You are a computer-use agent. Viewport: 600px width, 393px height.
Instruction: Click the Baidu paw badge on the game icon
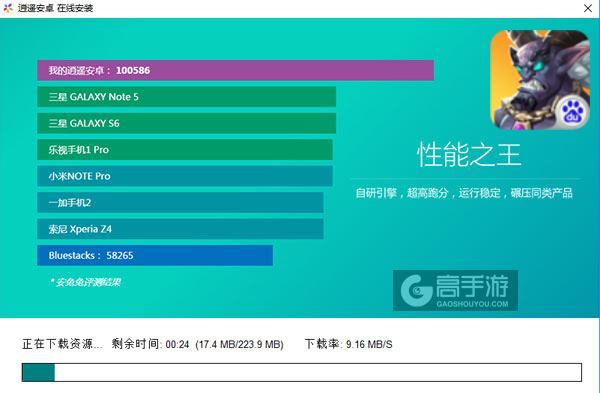572,113
